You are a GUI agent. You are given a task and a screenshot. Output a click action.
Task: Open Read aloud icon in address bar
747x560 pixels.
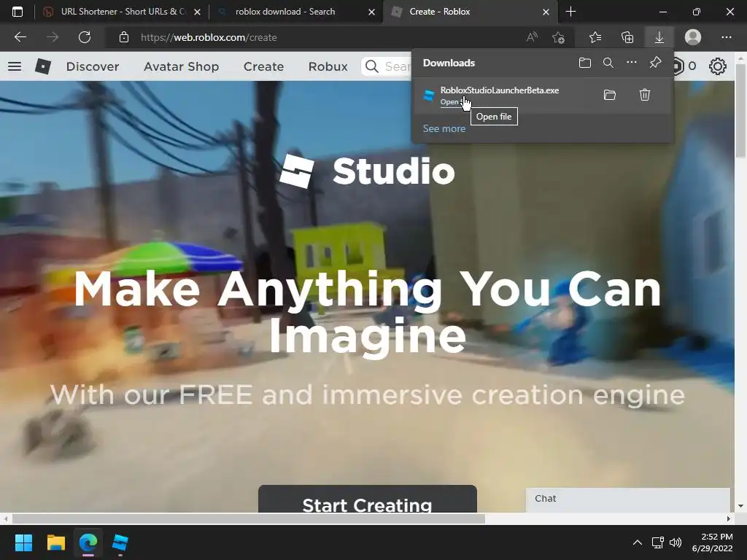point(532,37)
